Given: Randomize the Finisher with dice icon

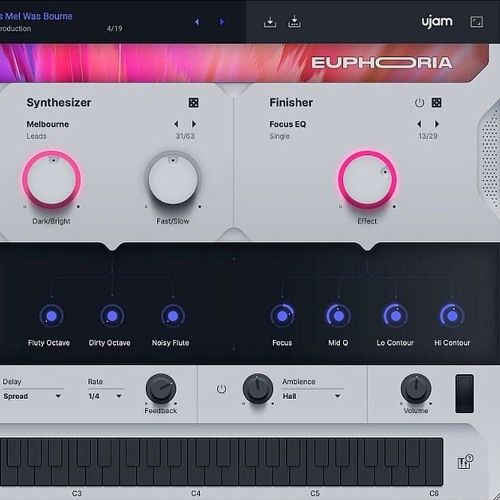Looking at the screenshot, I should [x=437, y=103].
